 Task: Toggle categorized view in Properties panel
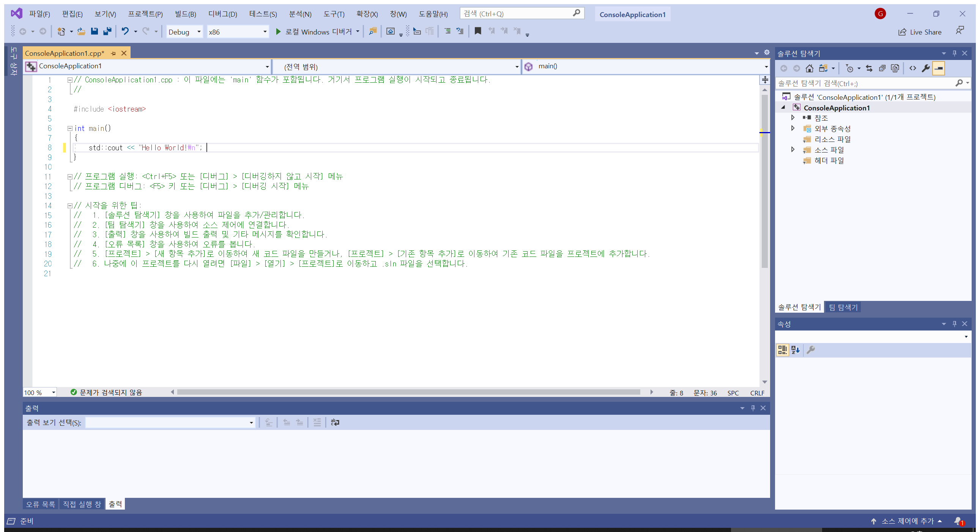tap(782, 350)
